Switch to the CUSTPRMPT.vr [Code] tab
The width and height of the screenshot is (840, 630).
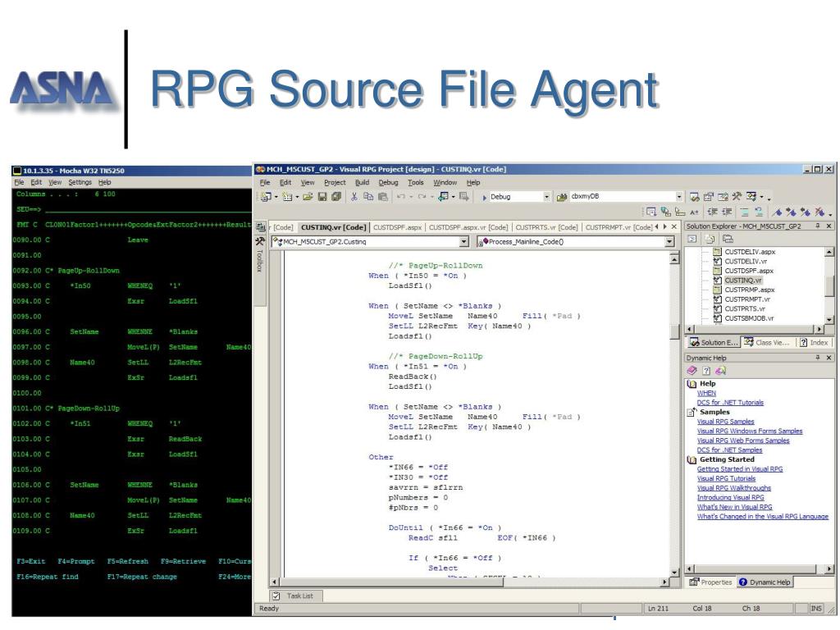pos(619,227)
